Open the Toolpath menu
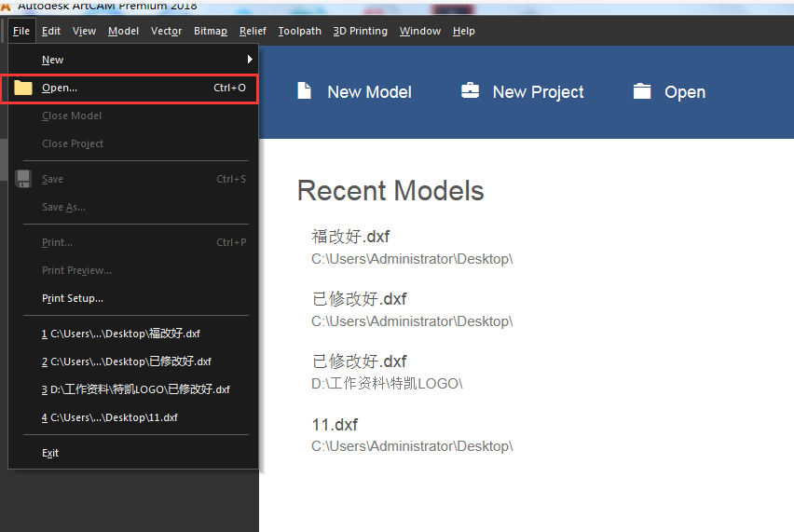 coord(299,31)
